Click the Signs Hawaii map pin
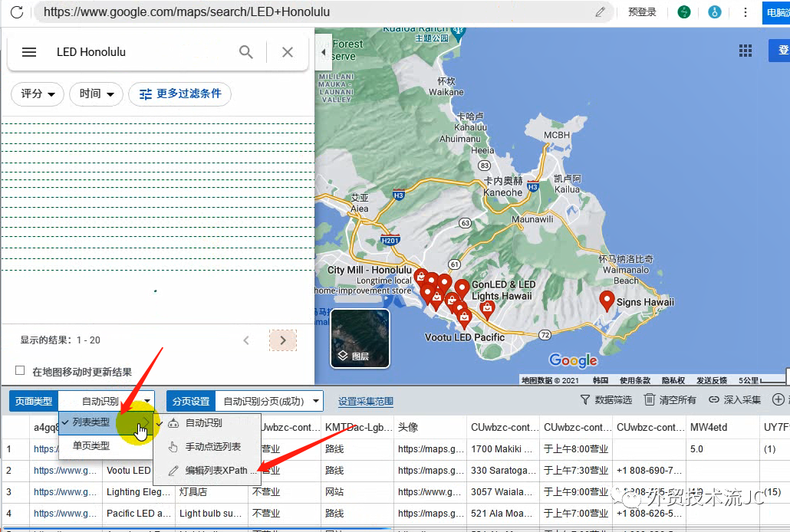Screen dimensions: 790x532 [x=607, y=300]
